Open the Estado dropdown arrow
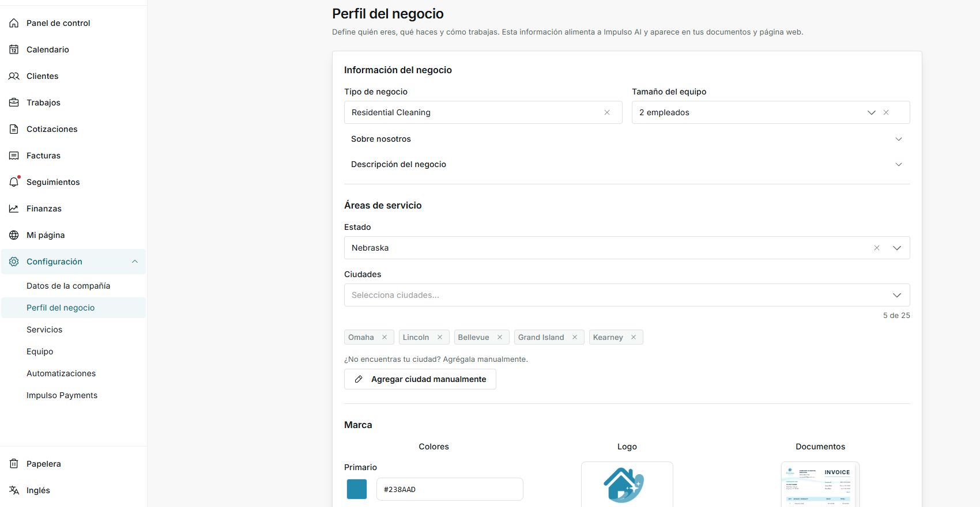Image resolution: width=980 pixels, height=507 pixels. 897,248
